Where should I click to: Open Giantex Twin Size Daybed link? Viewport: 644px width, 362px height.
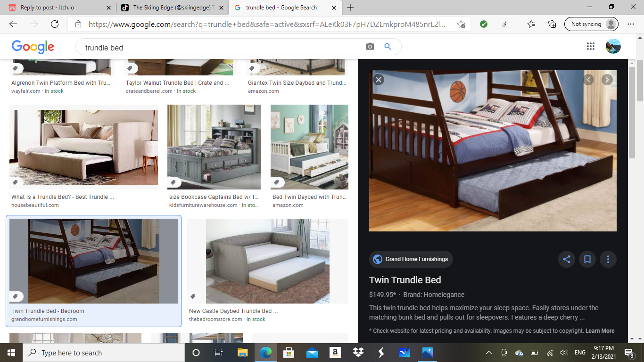tap(297, 83)
